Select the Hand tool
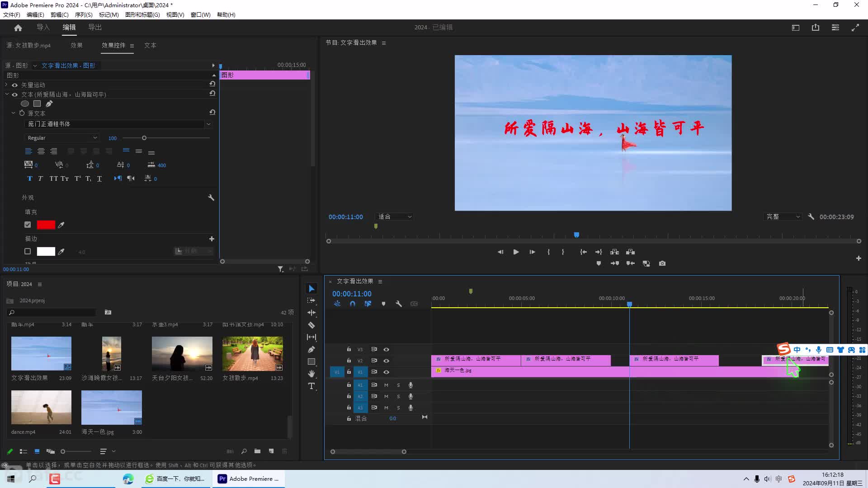The width and height of the screenshot is (868, 488). [311, 374]
